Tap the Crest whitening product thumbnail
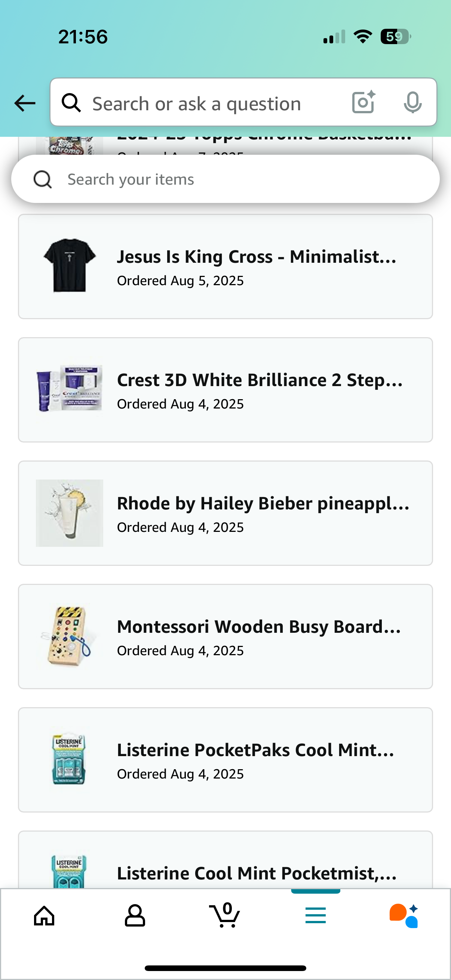451x980 pixels. pos(70,389)
